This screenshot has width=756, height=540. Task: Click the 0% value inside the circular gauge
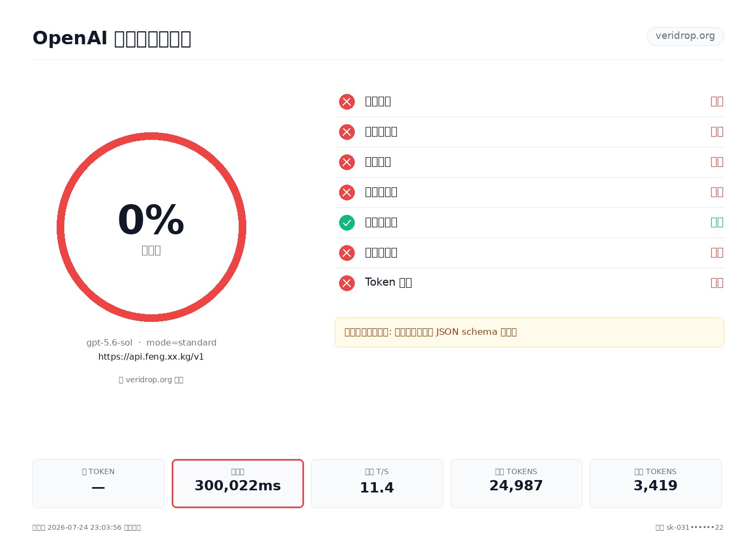pos(151,220)
